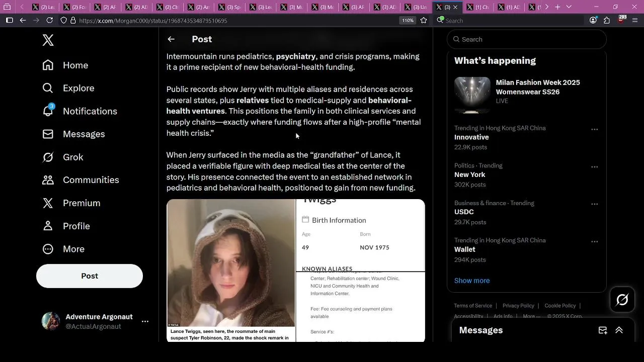This screenshot has width=644, height=362.
Task: Open the browser Extensions puzzle icon
Action: coord(607,20)
